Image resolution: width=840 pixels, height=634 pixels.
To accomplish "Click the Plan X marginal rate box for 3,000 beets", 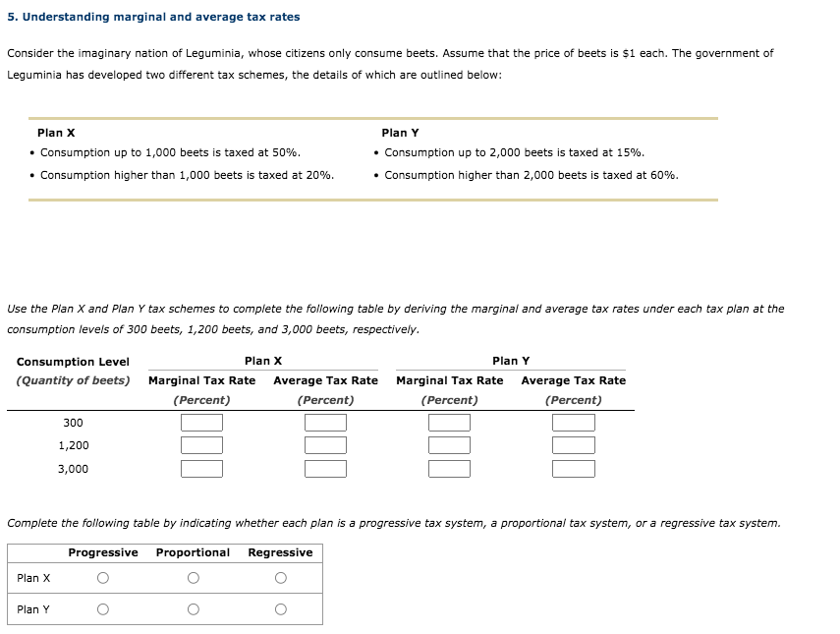I will tap(202, 469).
